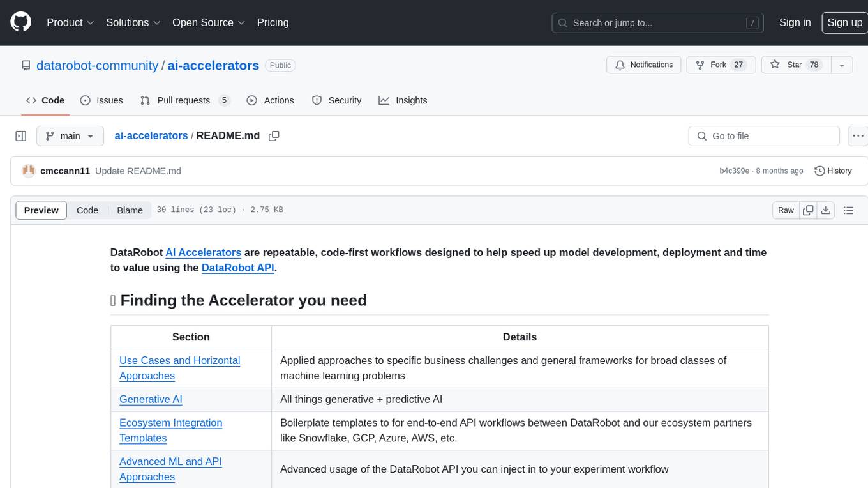Select the Blame view
The height and width of the screenshot is (488, 868).
(x=130, y=210)
